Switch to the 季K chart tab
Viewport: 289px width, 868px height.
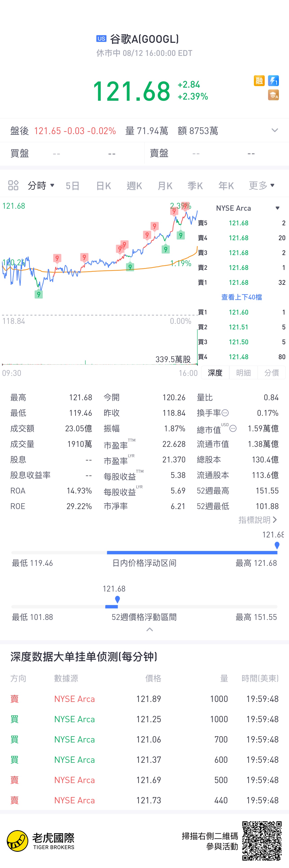point(195,186)
